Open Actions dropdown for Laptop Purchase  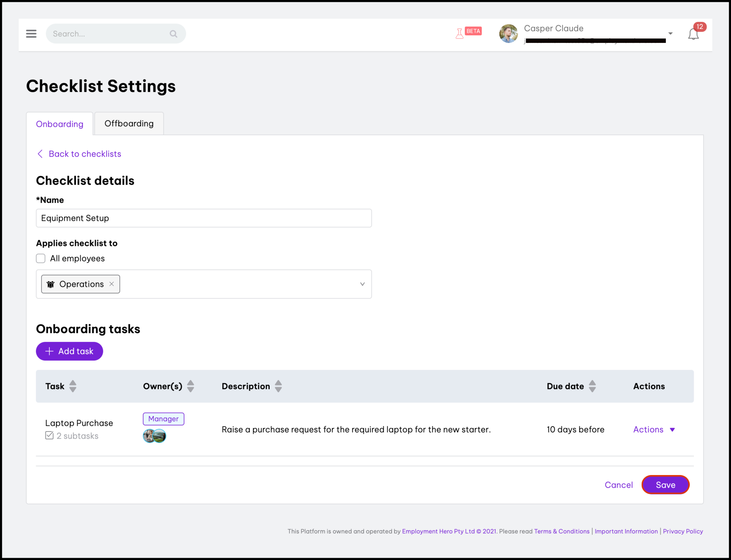pos(654,429)
